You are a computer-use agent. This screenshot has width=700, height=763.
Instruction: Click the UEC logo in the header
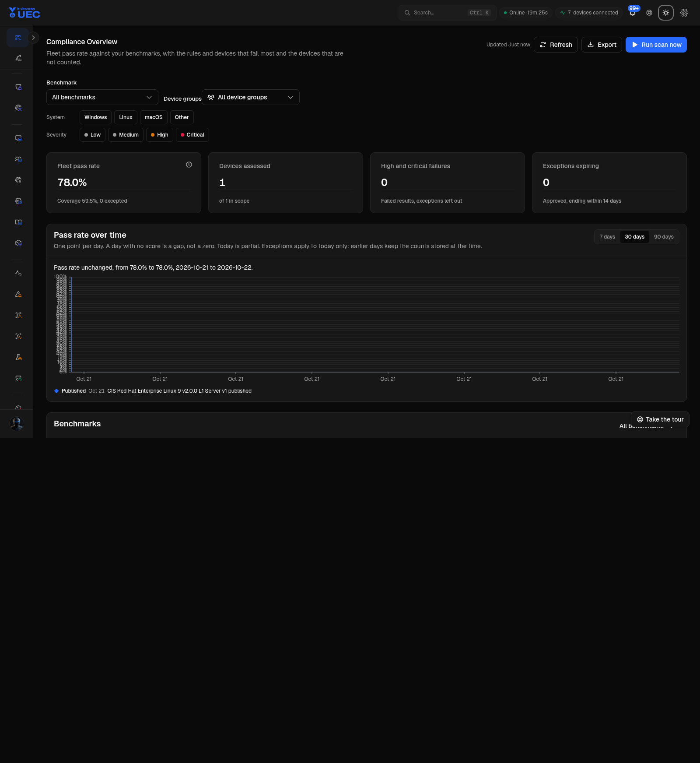24,13
